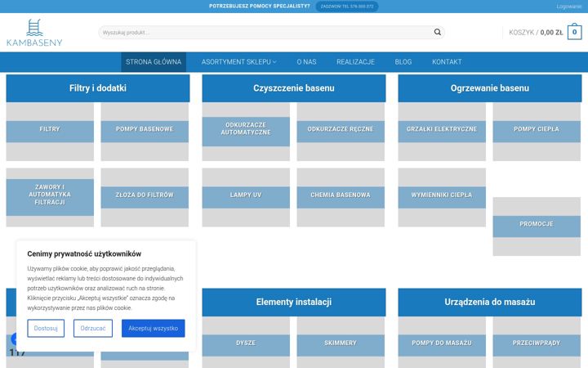The height and width of the screenshot is (368, 588).
Task: Open the Kontakt menu item
Action: click(447, 62)
